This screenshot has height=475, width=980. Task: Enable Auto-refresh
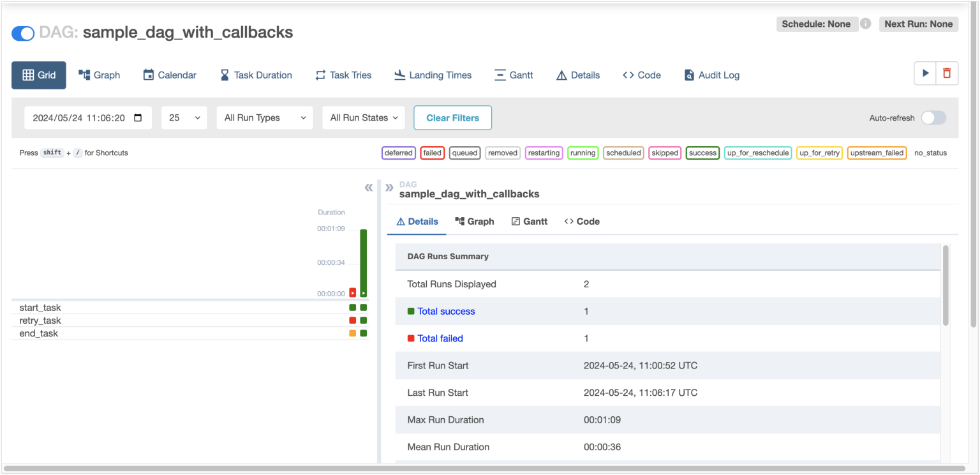tap(933, 117)
